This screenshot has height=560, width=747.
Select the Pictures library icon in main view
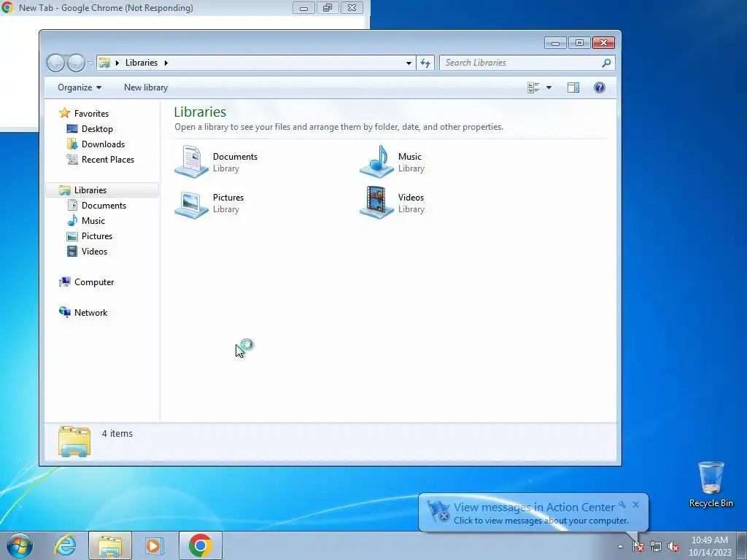coord(191,204)
